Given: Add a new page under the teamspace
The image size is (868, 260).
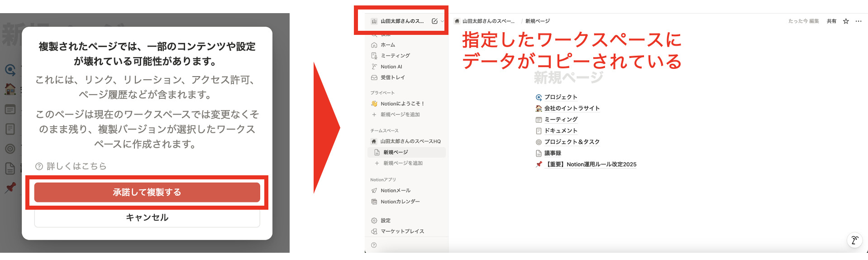Looking at the screenshot, I should point(406,163).
